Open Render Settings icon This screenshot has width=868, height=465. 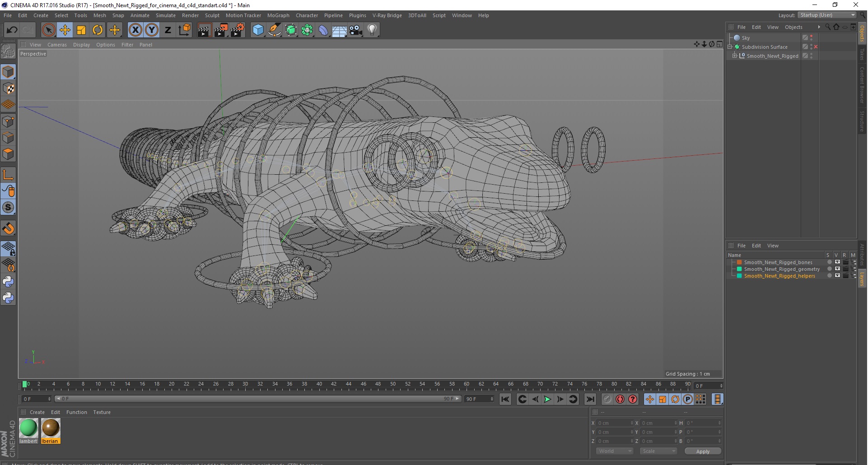pyautogui.click(x=237, y=30)
